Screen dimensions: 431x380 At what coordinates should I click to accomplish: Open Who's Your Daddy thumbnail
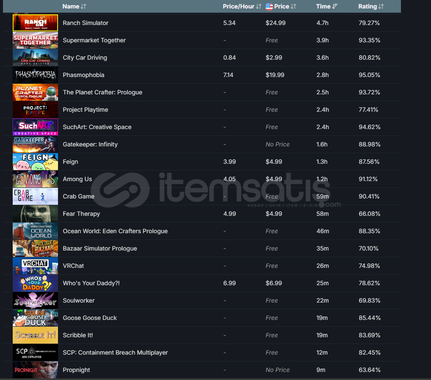(x=35, y=283)
